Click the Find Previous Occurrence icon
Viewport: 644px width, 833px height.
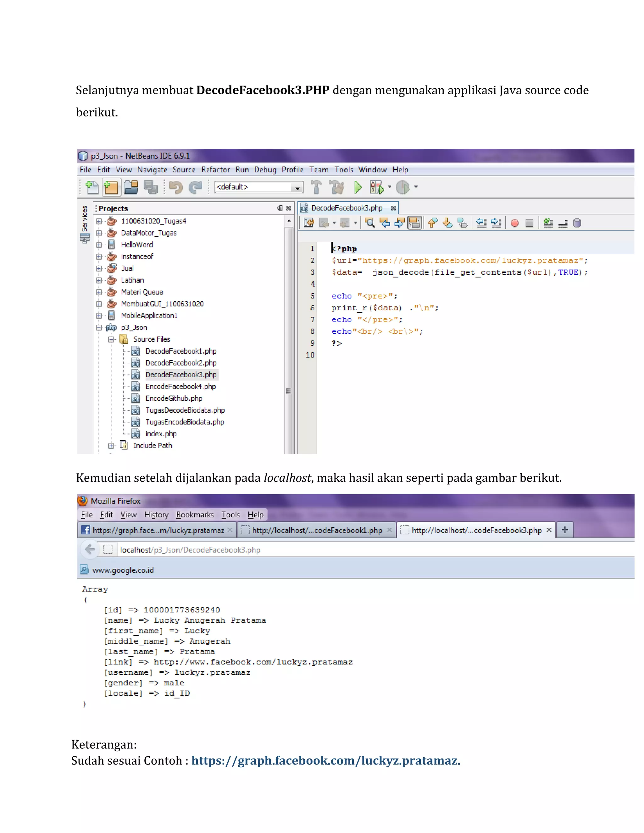tap(385, 223)
